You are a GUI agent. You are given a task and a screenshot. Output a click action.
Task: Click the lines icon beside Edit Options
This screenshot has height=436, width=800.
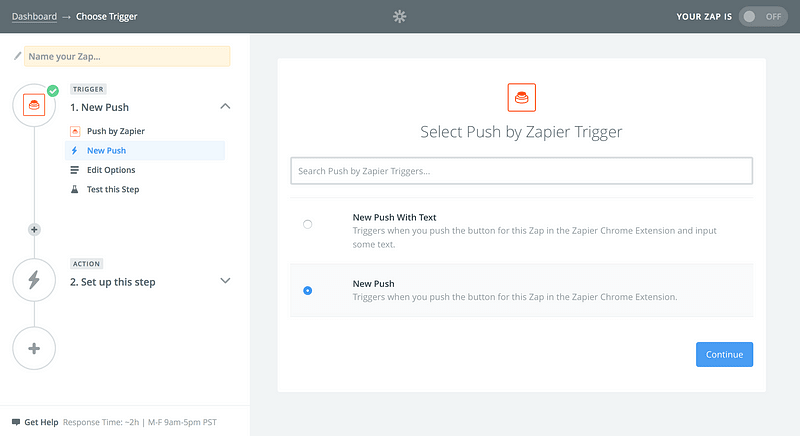pyautogui.click(x=74, y=170)
